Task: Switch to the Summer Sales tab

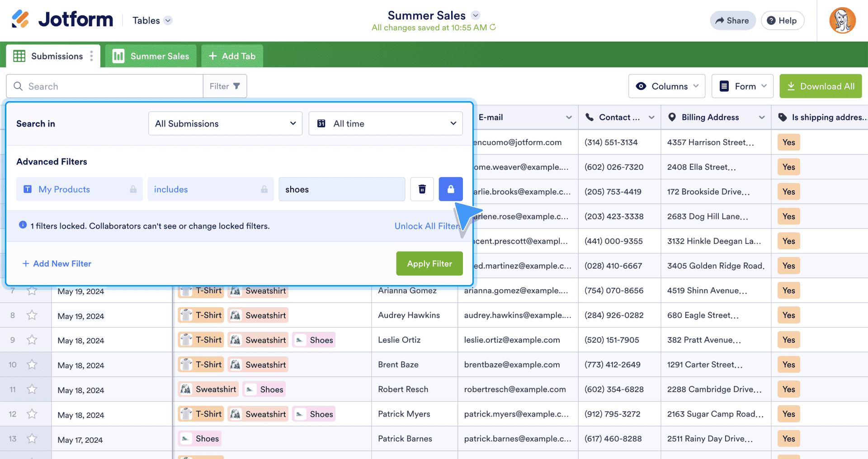Action: click(x=151, y=56)
